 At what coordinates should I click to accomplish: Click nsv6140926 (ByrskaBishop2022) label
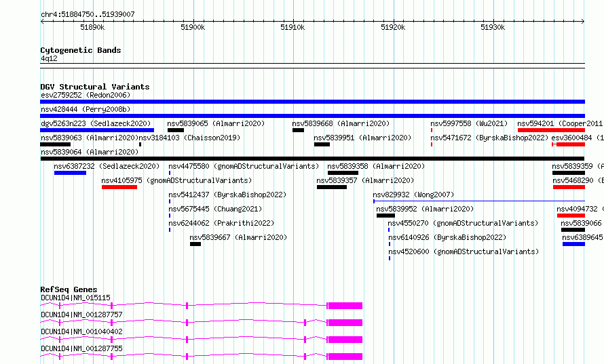447,237
